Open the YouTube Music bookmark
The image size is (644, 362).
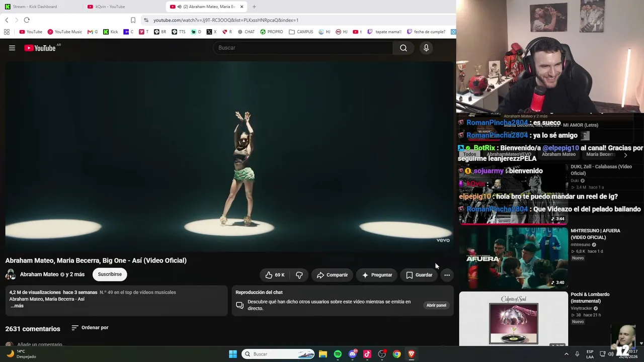tap(65, 32)
